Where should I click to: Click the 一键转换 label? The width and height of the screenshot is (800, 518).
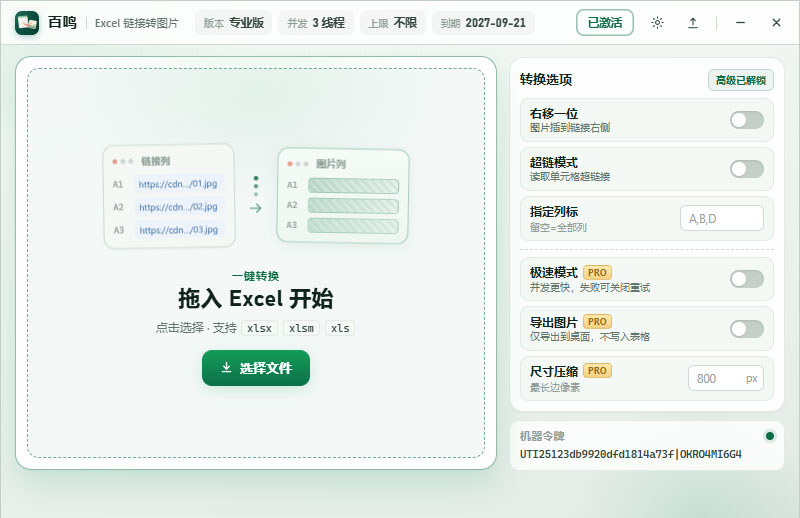(x=256, y=276)
